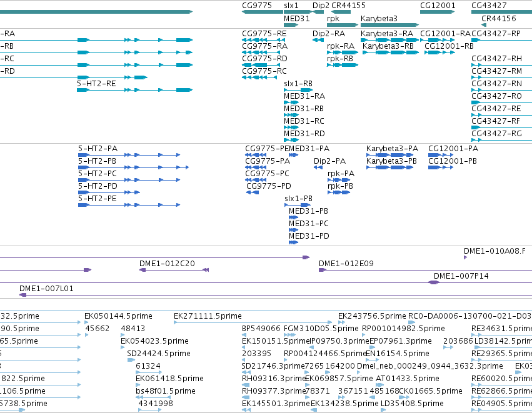Image resolution: width=532 pixels, height=413 pixels.
Task: Select protein CG12001-PA
Action: [441, 155]
